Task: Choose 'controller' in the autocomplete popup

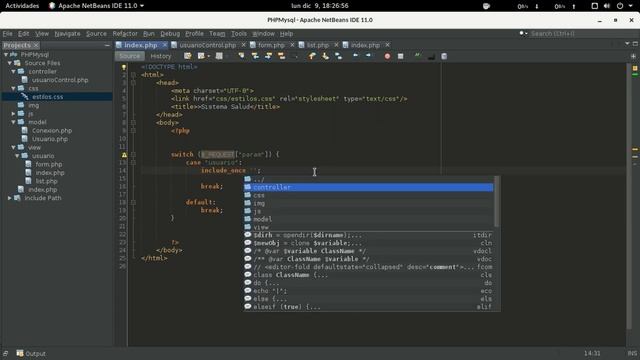Action: pos(368,187)
